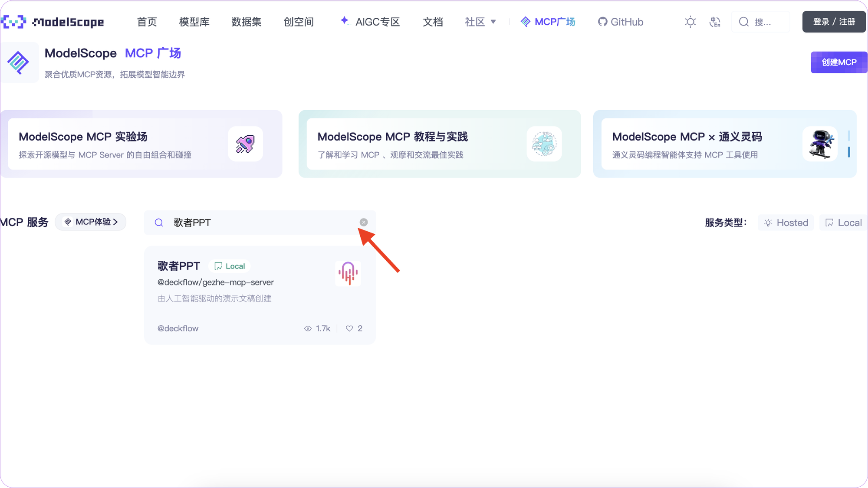Open the 歌者PPT result card title

[178, 266]
